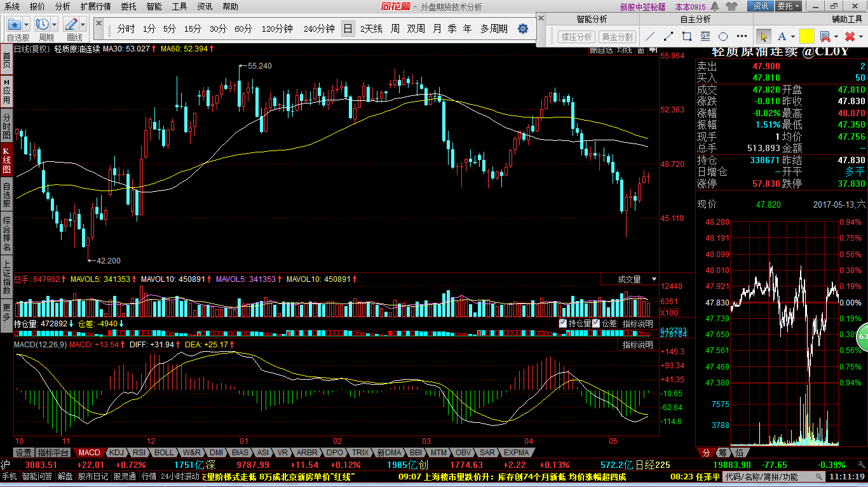Open the 应用 sidebar item
The image size is (868, 487).
click(x=6, y=91)
